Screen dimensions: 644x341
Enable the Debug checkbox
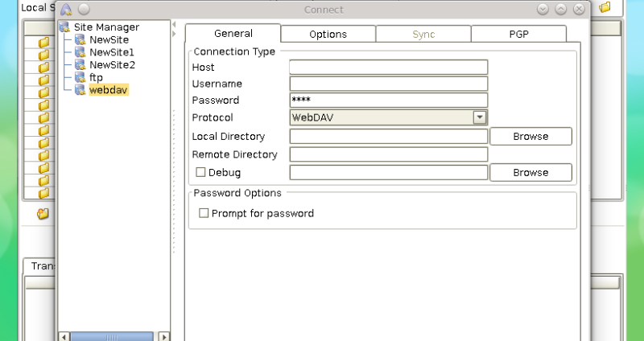pos(200,172)
